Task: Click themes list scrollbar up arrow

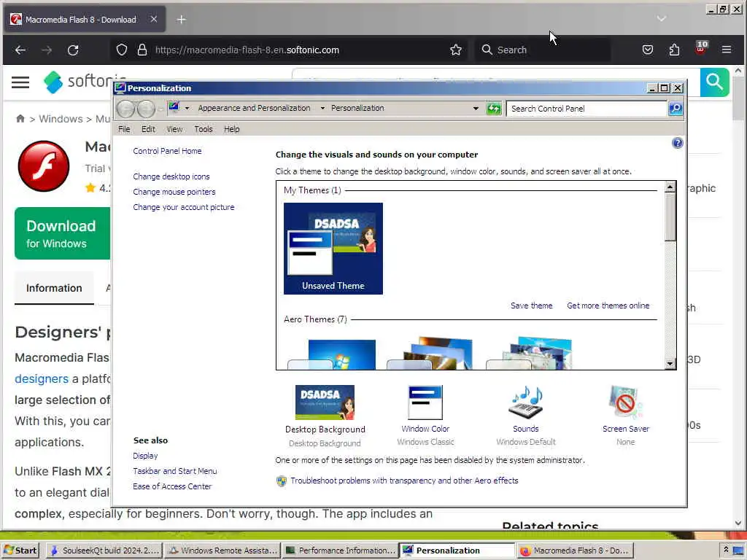Action: coord(670,187)
